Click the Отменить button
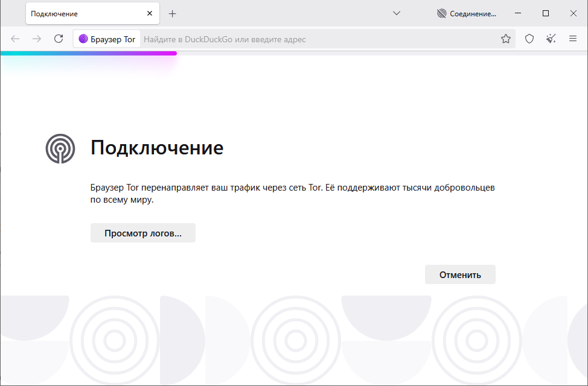 460,274
